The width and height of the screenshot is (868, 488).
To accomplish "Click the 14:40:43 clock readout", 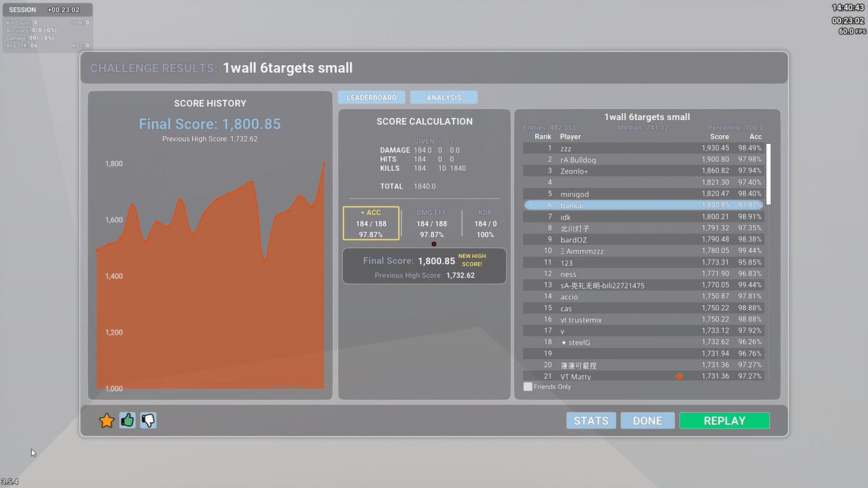I will (x=848, y=8).
